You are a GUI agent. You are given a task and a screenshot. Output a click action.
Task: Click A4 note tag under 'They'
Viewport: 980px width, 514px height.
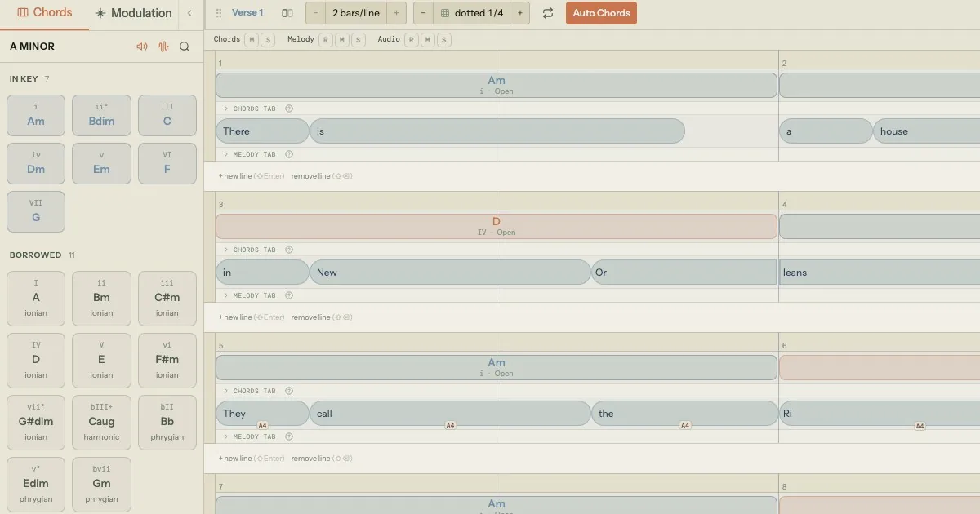[x=262, y=425]
